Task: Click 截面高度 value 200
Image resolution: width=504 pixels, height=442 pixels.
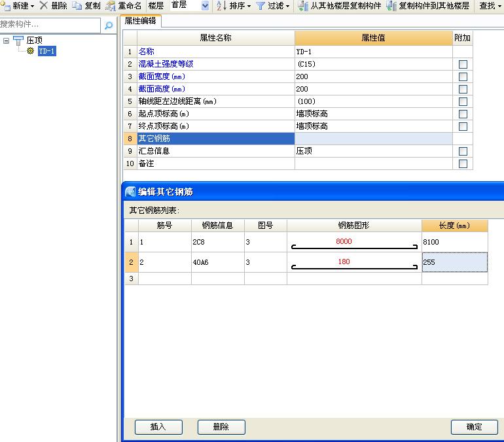Action: 374,89
